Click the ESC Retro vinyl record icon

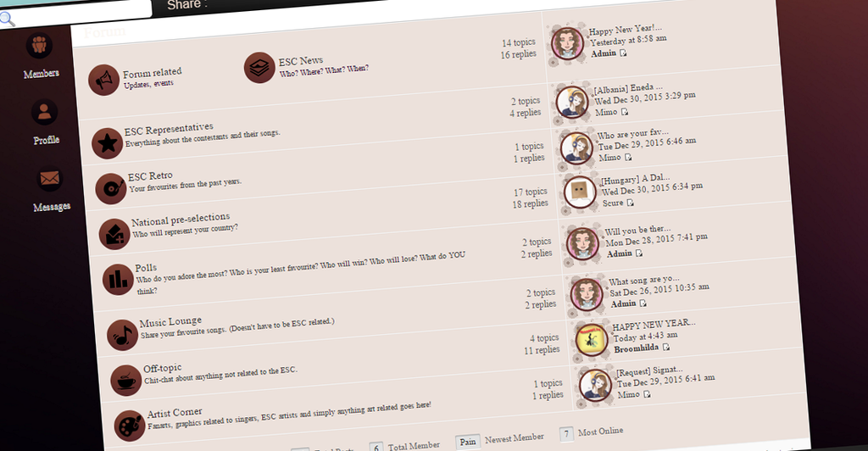coord(111,189)
